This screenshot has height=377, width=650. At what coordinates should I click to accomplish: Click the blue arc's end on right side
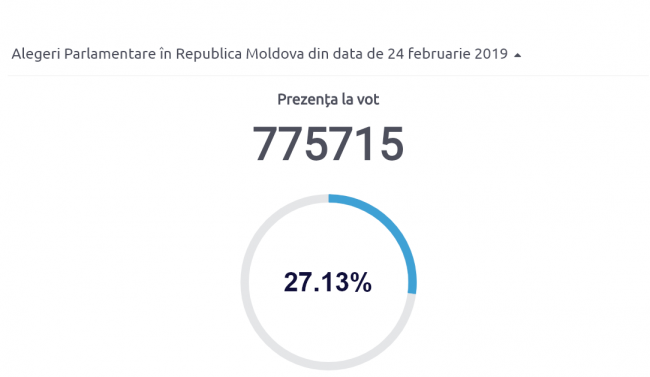tap(412, 290)
